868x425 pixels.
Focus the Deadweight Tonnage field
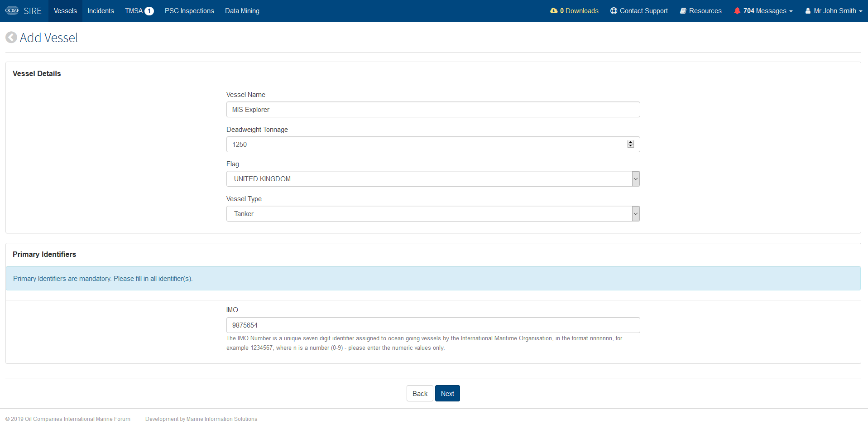pyautogui.click(x=433, y=145)
